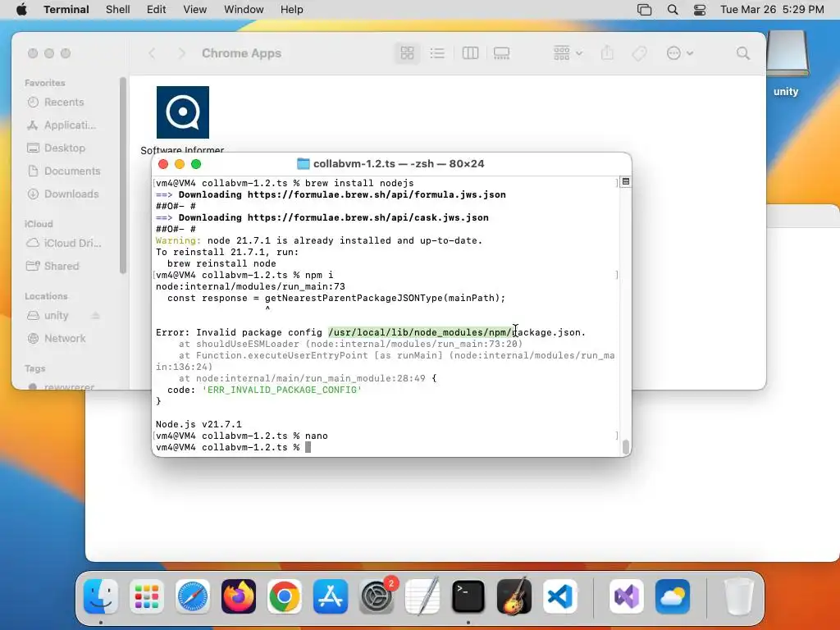Select Applications in Finder sidebar
Image resolution: width=840 pixels, height=630 pixels.
pyautogui.click(x=61, y=125)
